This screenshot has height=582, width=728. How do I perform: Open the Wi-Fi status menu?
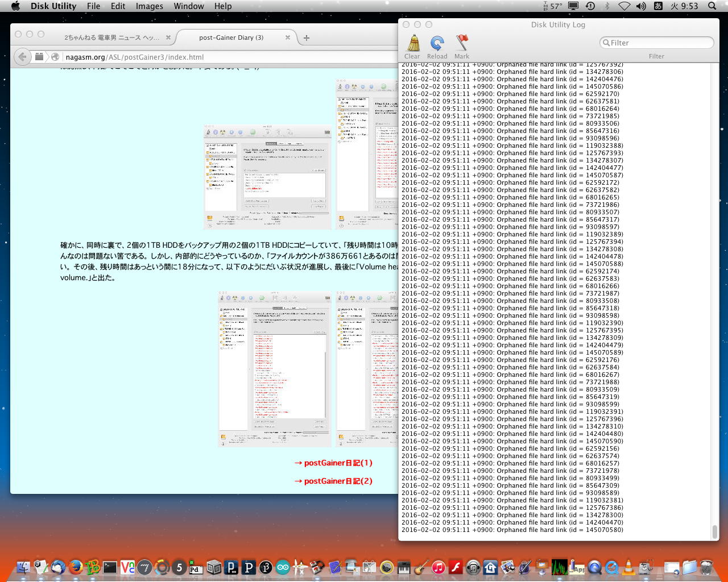pyautogui.click(x=624, y=6)
